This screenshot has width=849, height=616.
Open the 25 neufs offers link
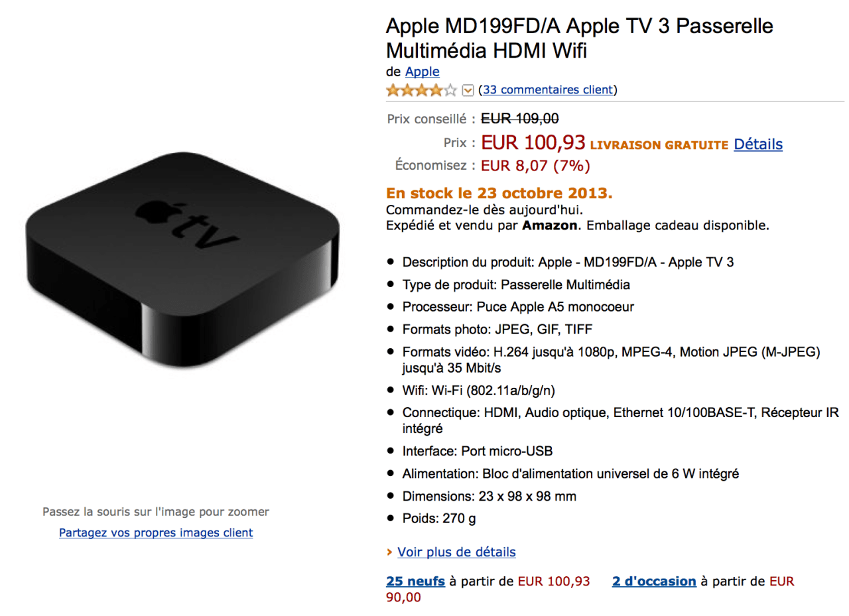(415, 582)
